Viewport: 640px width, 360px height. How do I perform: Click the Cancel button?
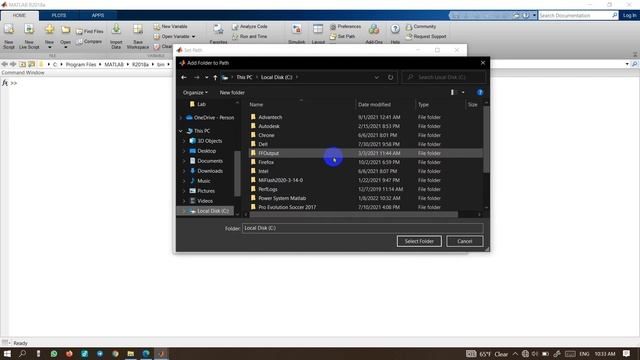pos(464,241)
